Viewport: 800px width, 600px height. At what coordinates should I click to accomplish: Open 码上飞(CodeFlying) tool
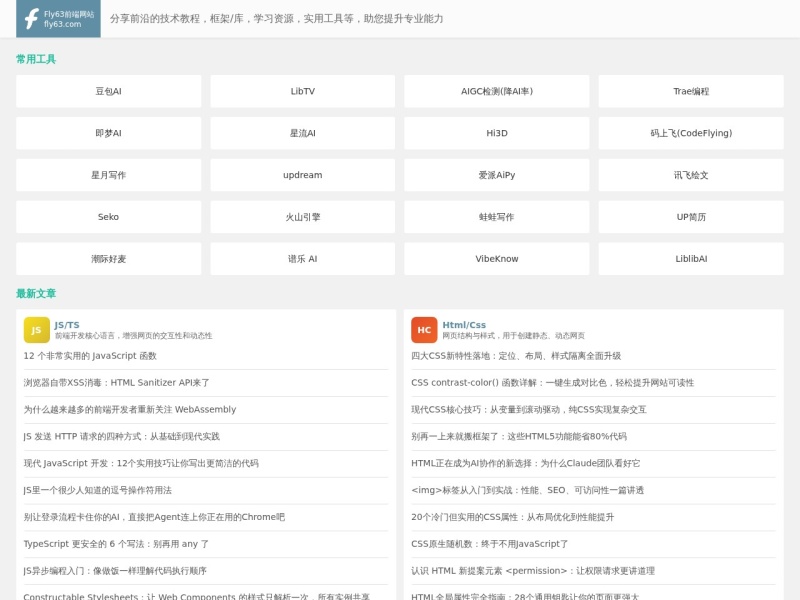click(x=691, y=133)
